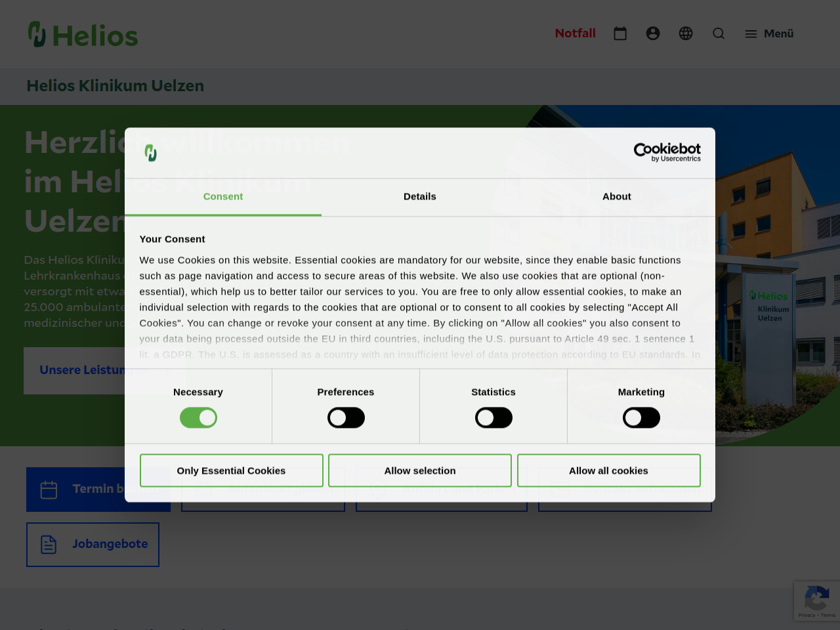840x630 pixels.
Task: Open the About tab
Action: coord(617,196)
